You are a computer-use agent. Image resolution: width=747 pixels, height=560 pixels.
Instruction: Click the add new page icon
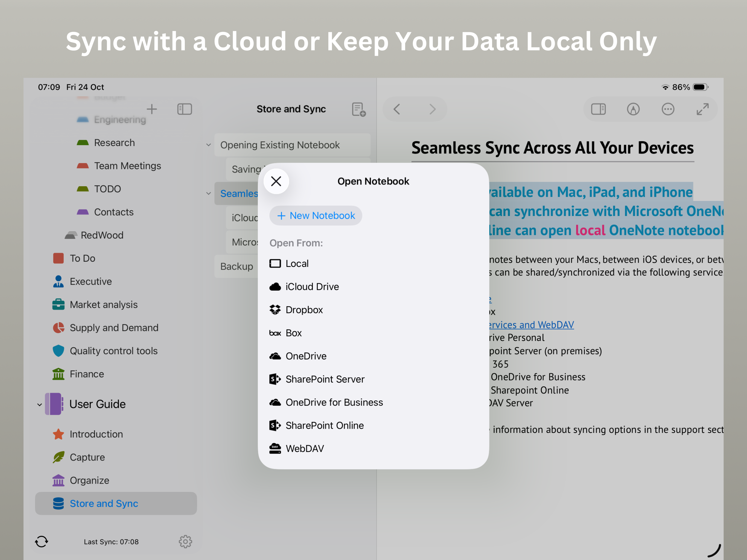pyautogui.click(x=358, y=109)
